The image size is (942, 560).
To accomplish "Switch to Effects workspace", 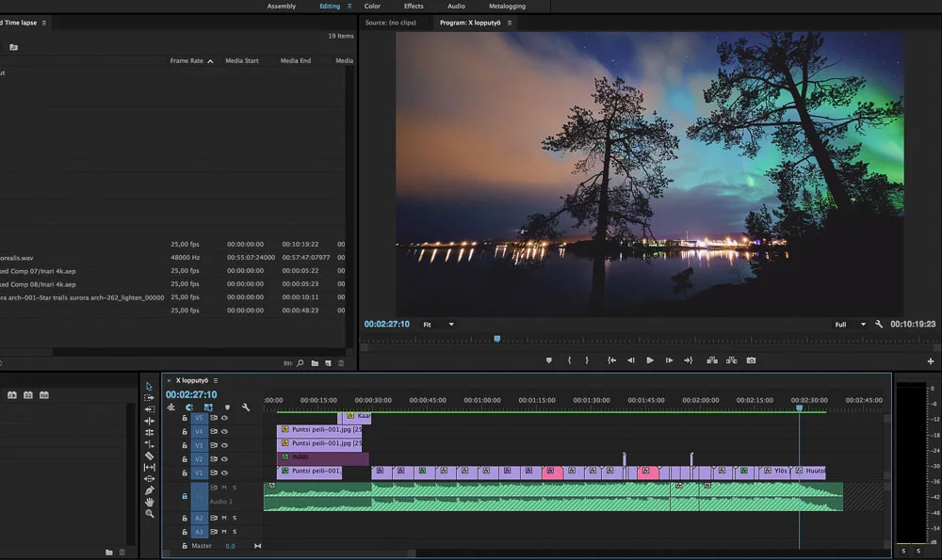I will pyautogui.click(x=414, y=6).
